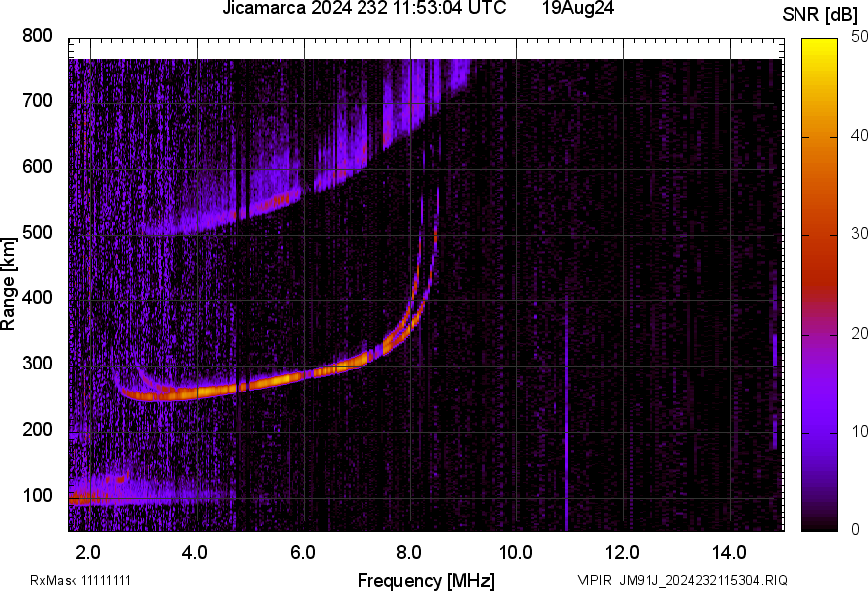Screen dimensions: 868x591
Task: Click frequency axis tick 12.0
Action: pos(623,553)
